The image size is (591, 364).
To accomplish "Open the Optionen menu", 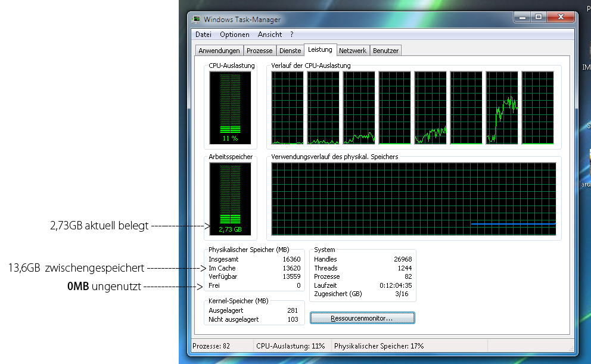I will pos(234,34).
